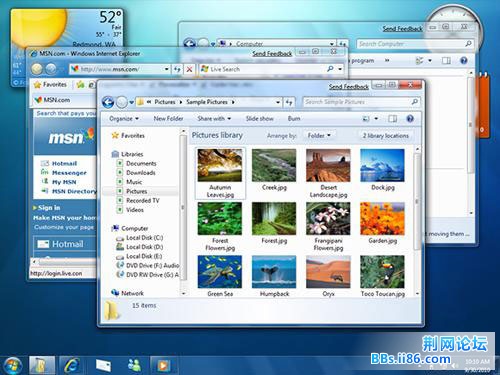Click Send Feedback in Pictures window
Viewport: 500px width, 375px height.
coord(349,87)
